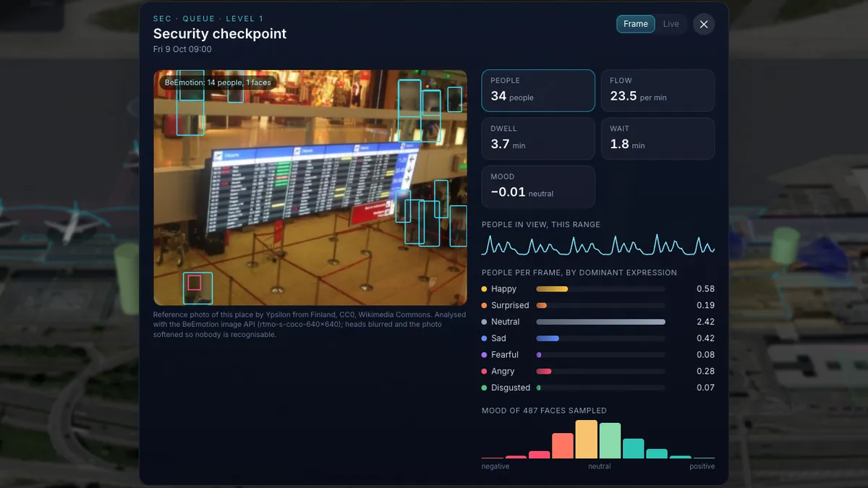Click the "Security checkpoint" title

click(x=220, y=34)
